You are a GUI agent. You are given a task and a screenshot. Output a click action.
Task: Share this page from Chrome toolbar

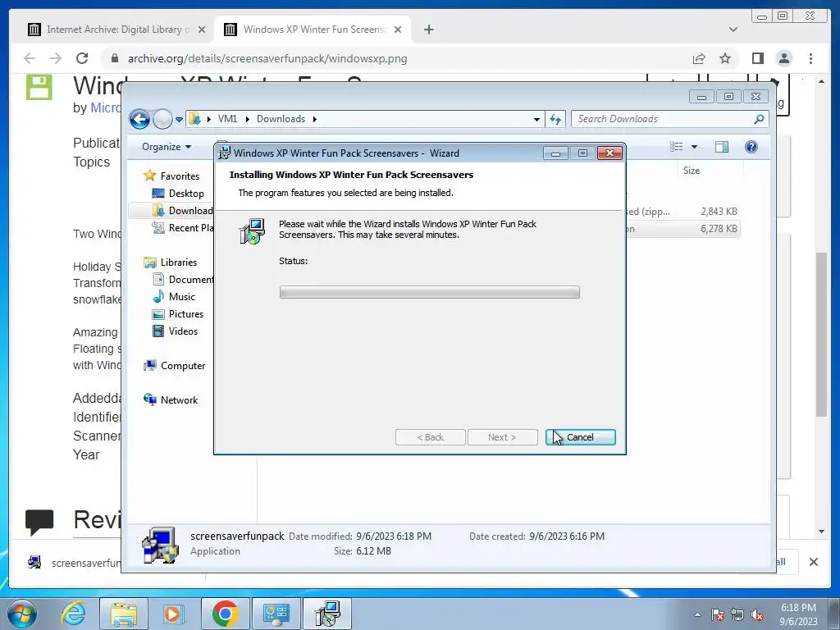coord(699,58)
